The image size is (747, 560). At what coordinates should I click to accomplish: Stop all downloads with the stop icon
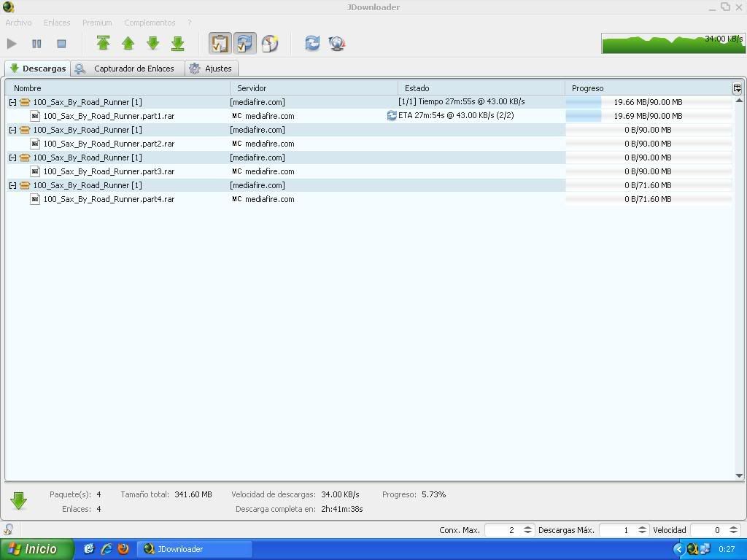coord(61,44)
